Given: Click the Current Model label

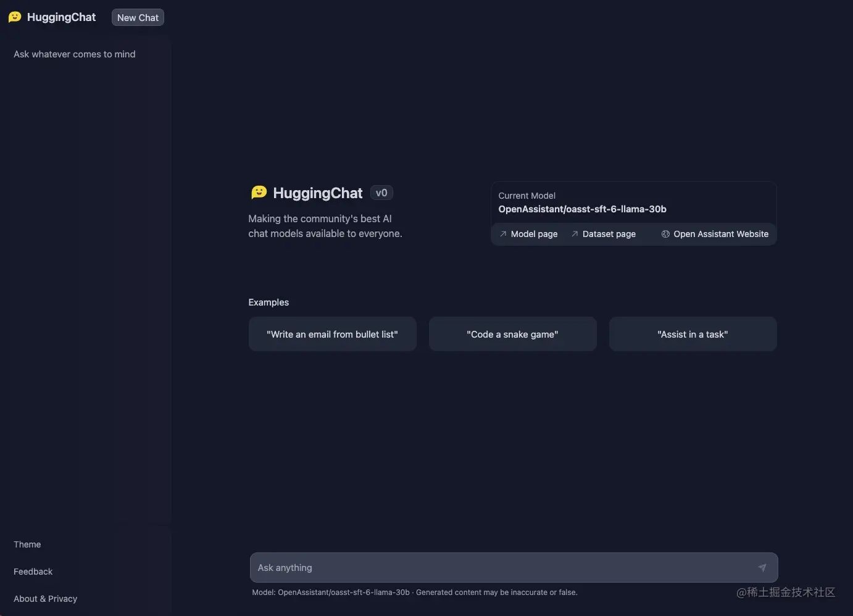Looking at the screenshot, I should coord(526,196).
